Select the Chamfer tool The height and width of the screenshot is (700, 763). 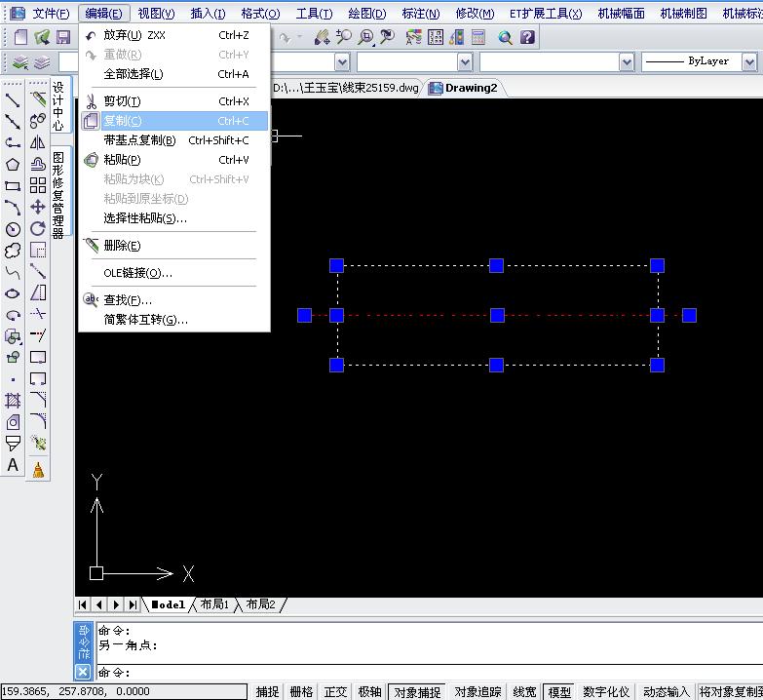(x=38, y=400)
